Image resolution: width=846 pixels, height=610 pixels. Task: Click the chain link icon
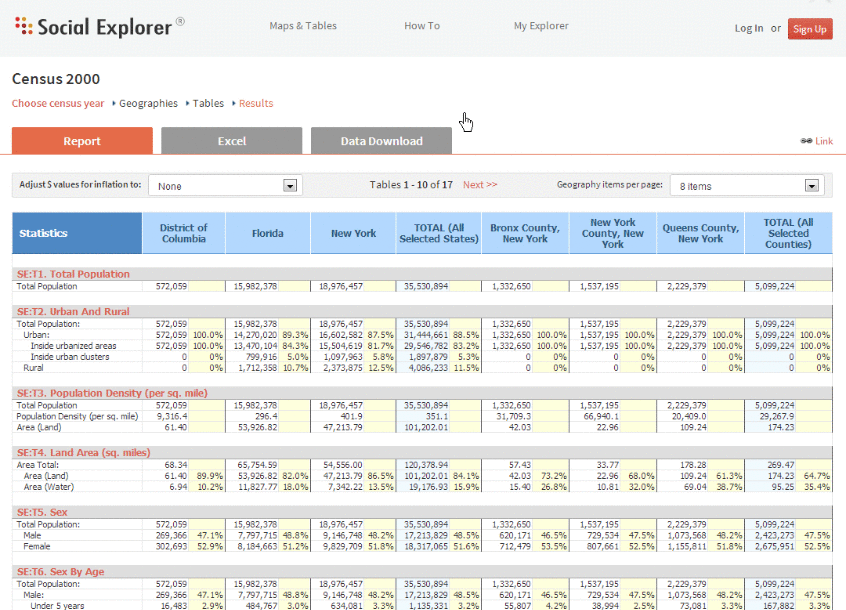(806, 141)
